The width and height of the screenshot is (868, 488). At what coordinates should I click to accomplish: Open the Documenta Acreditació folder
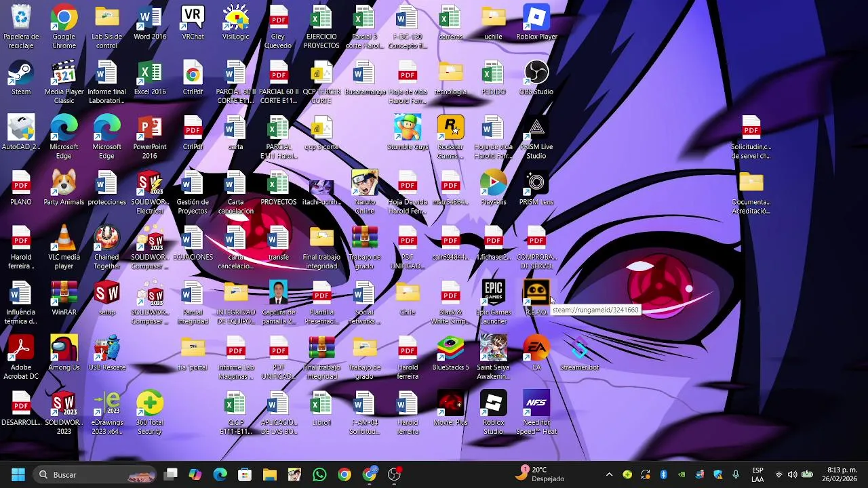(x=751, y=192)
